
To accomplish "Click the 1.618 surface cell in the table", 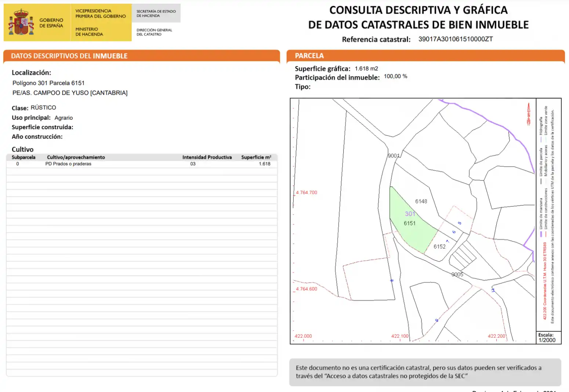I will click(x=264, y=164).
